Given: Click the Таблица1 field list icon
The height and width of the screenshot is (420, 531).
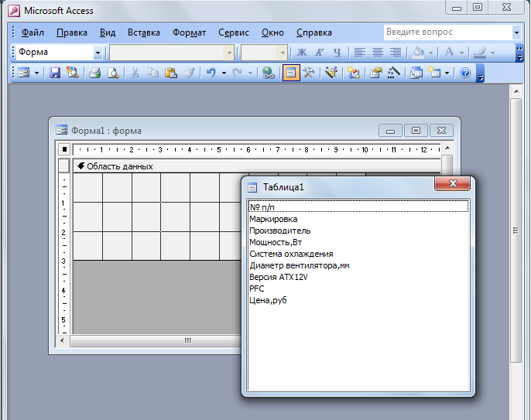Looking at the screenshot, I should click(x=252, y=187).
